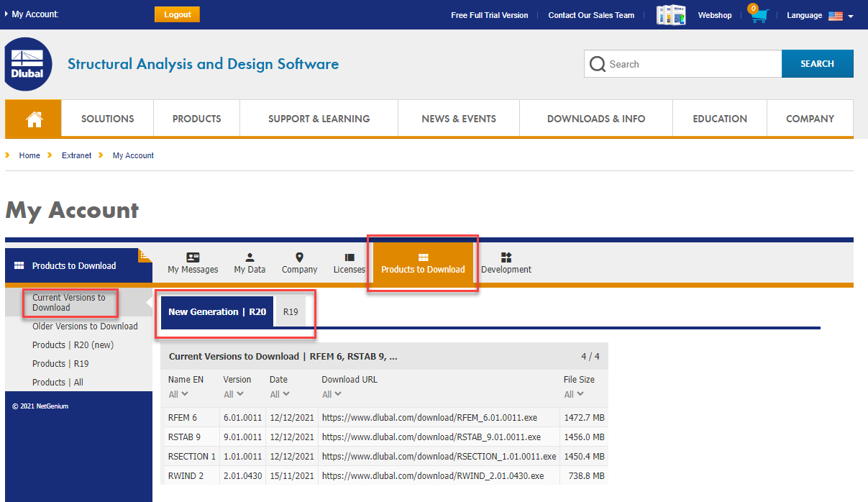Switch to the R19 tab
Image resolution: width=868 pixels, height=502 pixels.
291,311
